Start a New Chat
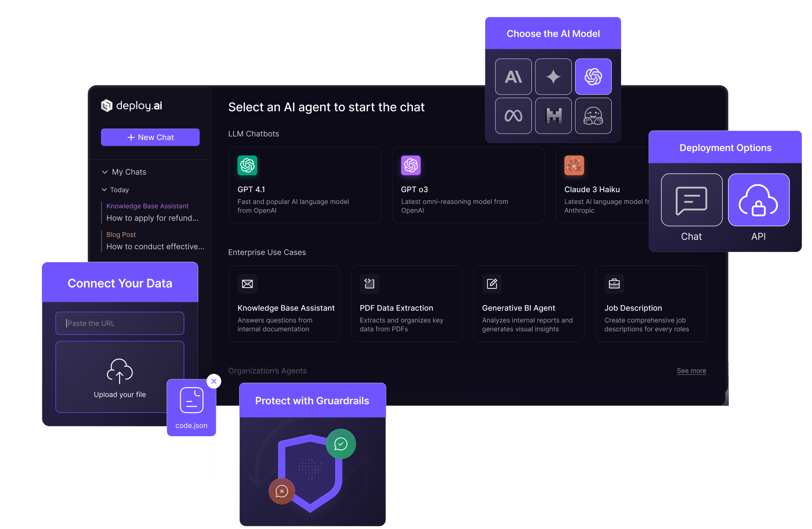This screenshot has height=529, width=812. click(x=150, y=137)
